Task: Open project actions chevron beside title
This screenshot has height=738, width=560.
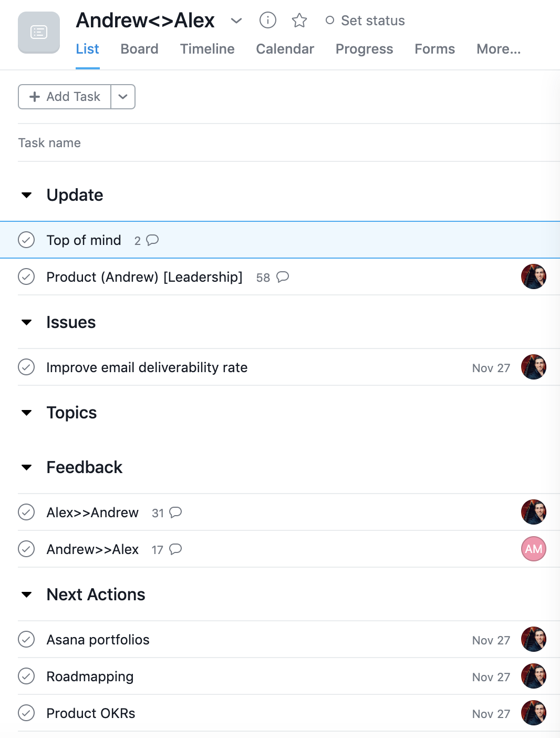Action: coord(236,20)
